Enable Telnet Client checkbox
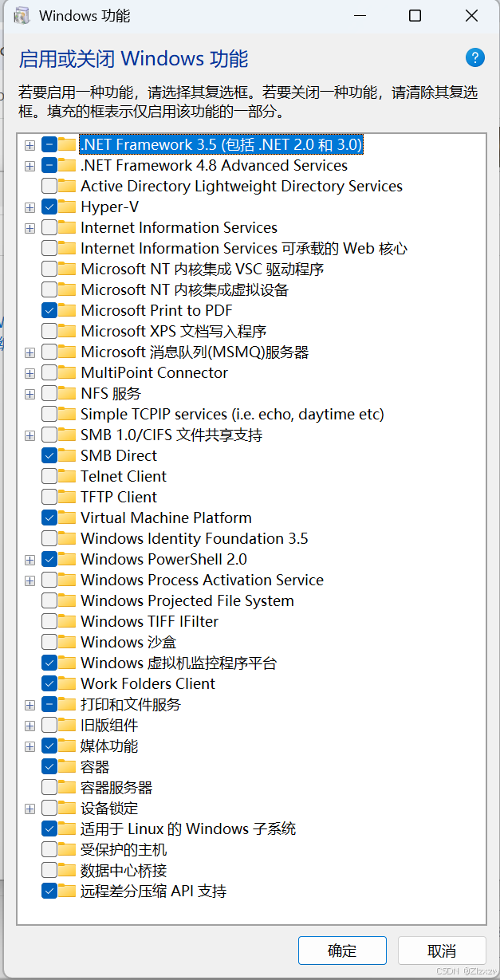This screenshot has height=980, width=500. (49, 476)
